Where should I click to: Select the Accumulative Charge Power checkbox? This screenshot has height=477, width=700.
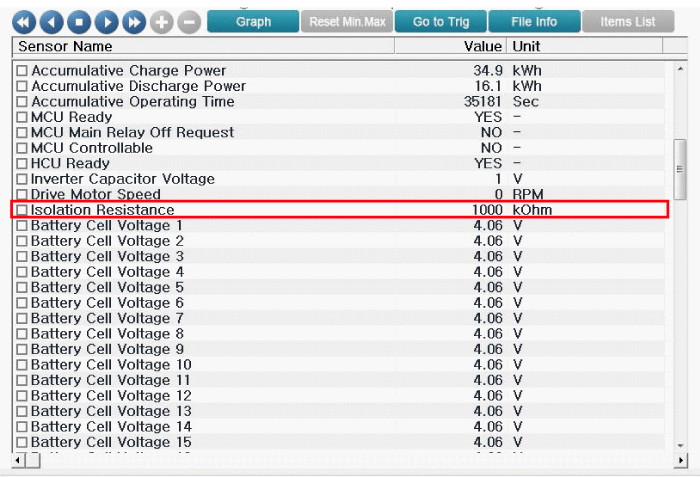(x=22, y=72)
